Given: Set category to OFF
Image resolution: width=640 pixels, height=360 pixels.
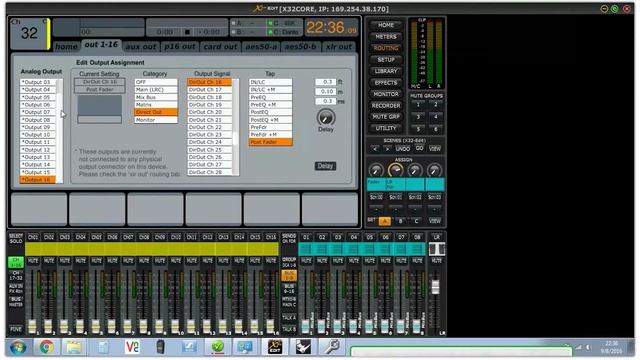Looking at the screenshot, I should (x=156, y=82).
